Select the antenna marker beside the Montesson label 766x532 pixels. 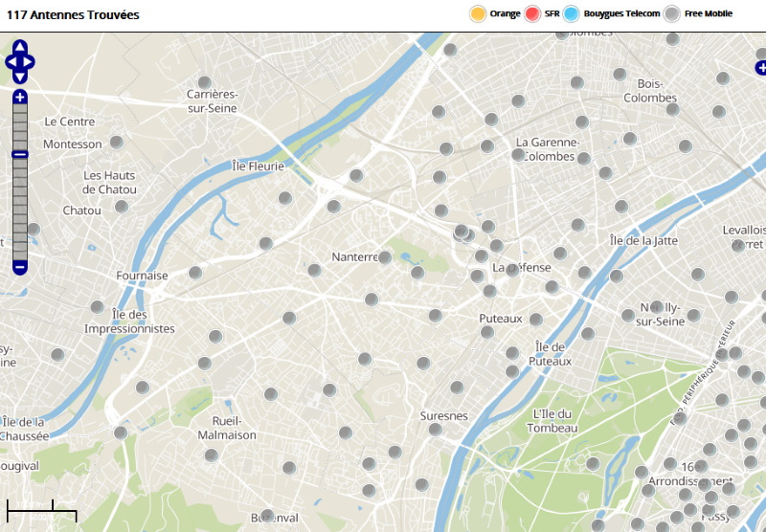coord(116,143)
